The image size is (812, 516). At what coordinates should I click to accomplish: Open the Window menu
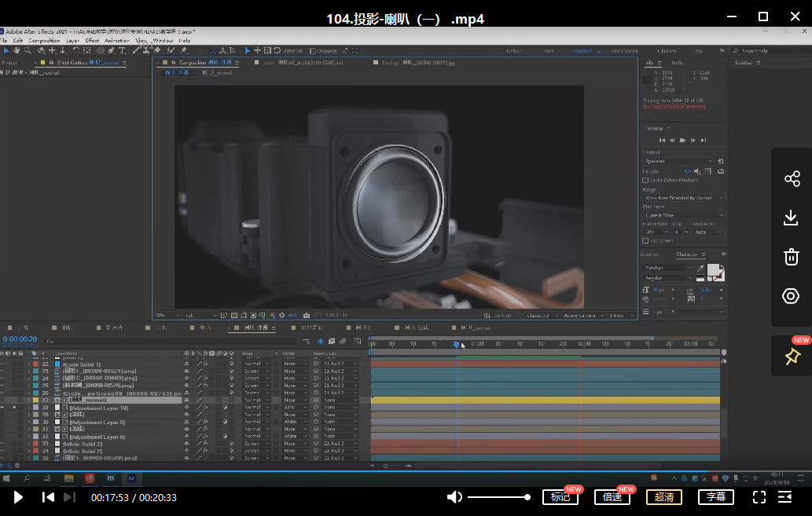pyautogui.click(x=163, y=40)
